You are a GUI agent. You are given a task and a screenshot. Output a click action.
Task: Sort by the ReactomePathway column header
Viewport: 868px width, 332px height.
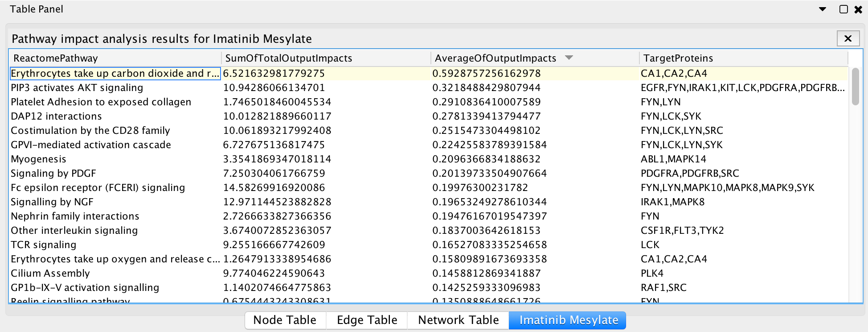tap(115, 58)
